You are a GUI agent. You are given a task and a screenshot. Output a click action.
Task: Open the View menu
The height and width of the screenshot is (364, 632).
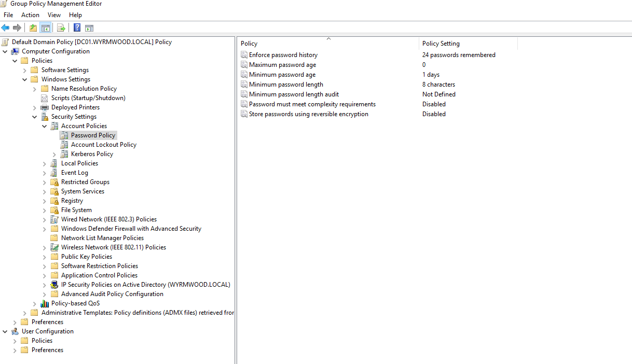(x=54, y=15)
